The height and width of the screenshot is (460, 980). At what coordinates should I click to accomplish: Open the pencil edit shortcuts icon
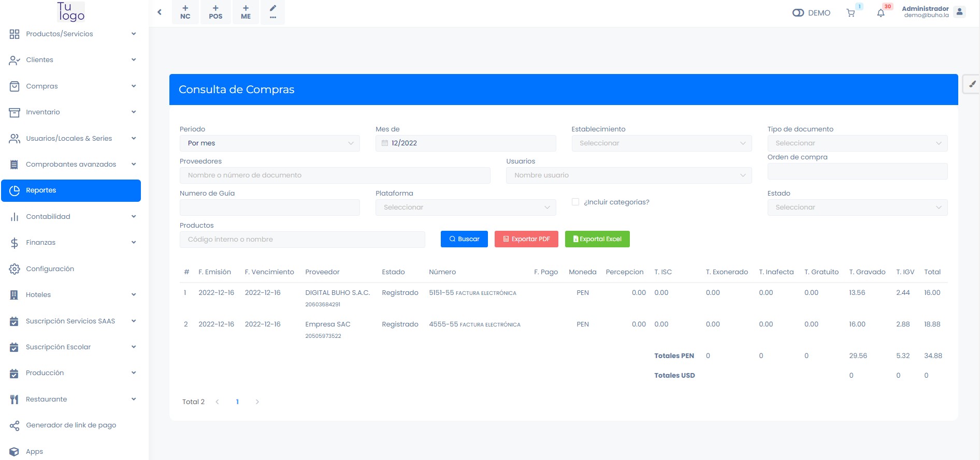tap(273, 12)
